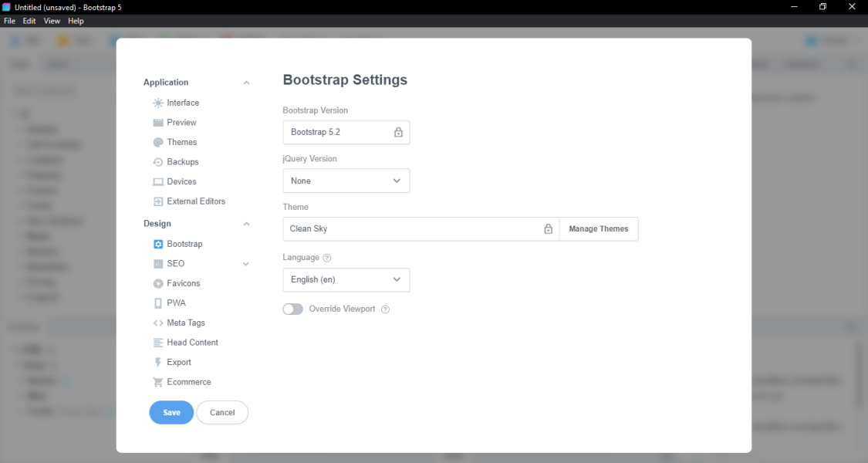Select the PWA label in sidebar
The image size is (868, 463).
(x=176, y=303)
